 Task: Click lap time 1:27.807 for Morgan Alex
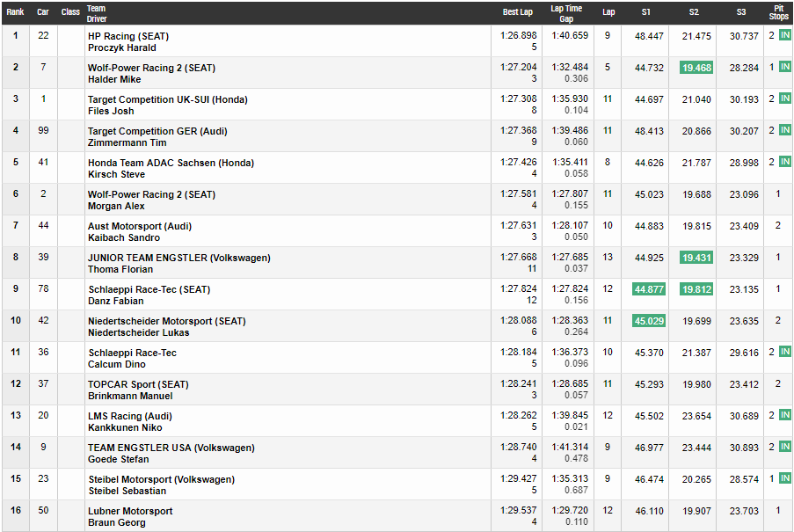(570, 193)
